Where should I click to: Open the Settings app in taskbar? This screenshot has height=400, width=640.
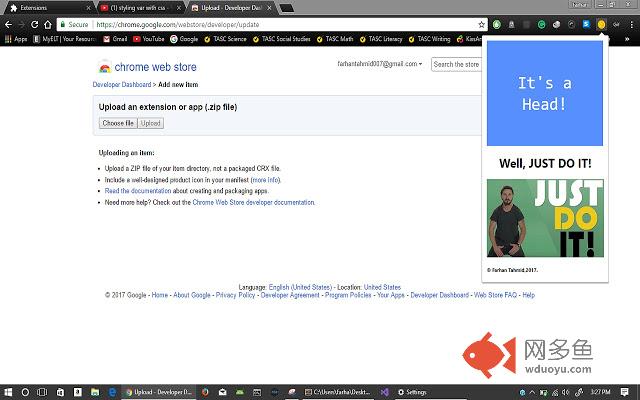click(412, 392)
